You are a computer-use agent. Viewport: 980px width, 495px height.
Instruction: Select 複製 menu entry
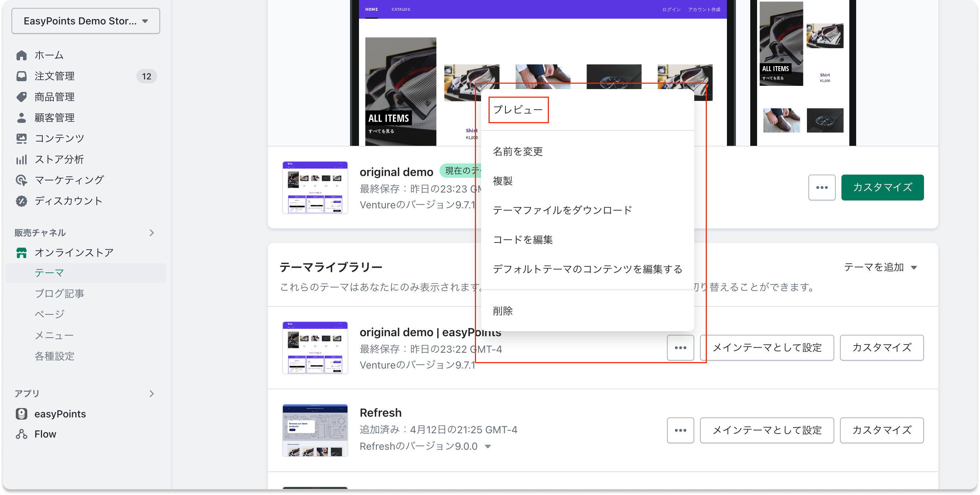pos(503,181)
